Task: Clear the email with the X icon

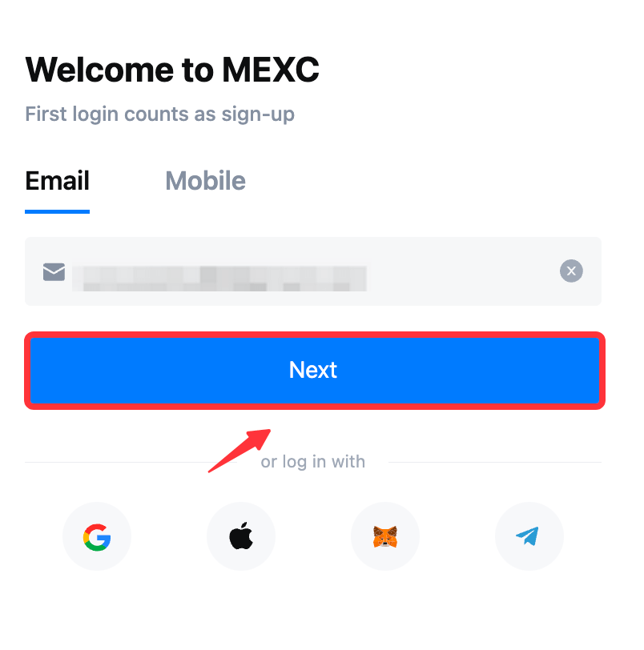Action: (x=571, y=271)
